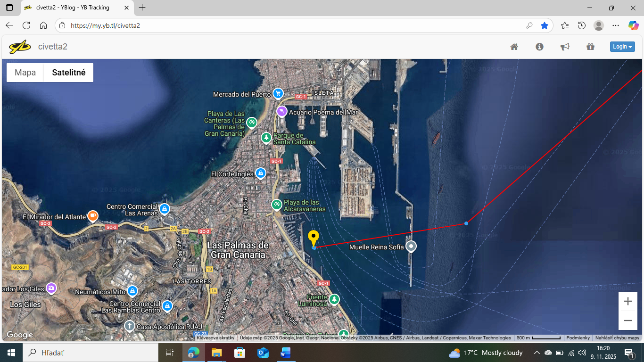
Task: Click the Podmienky terms link
Action: (x=578, y=338)
